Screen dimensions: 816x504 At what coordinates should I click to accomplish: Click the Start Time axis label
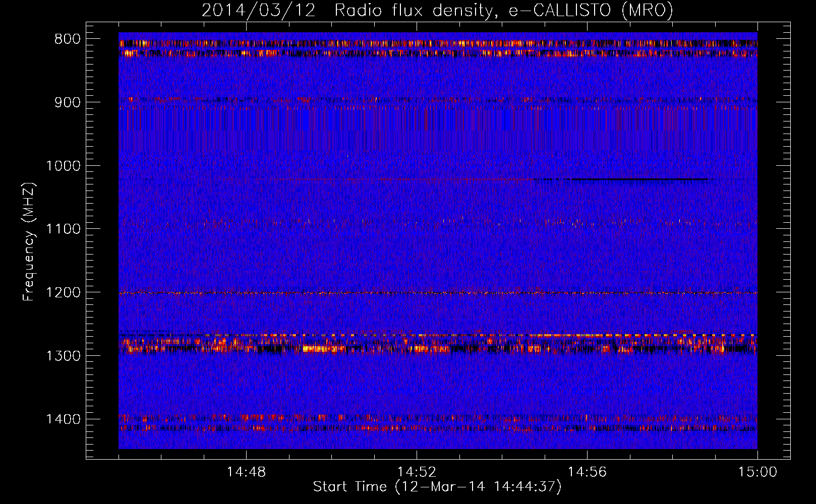point(437,487)
